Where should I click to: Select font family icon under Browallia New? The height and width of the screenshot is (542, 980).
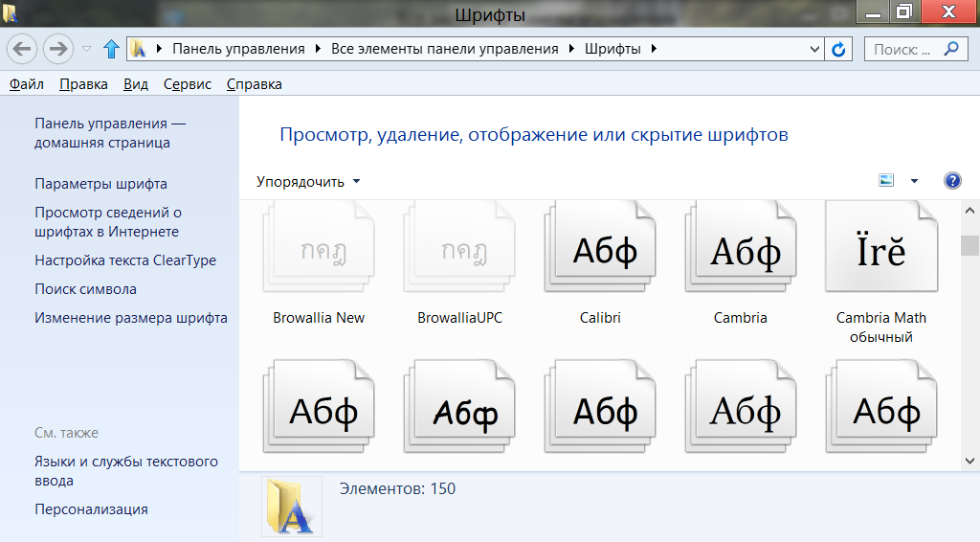[319, 406]
